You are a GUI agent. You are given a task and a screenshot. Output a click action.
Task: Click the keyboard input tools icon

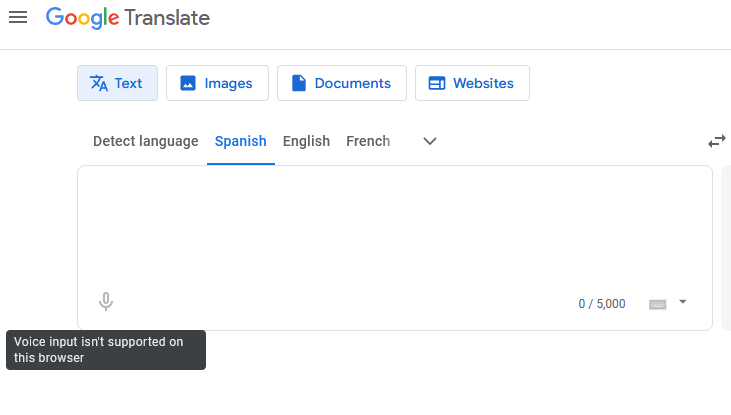pyautogui.click(x=657, y=304)
